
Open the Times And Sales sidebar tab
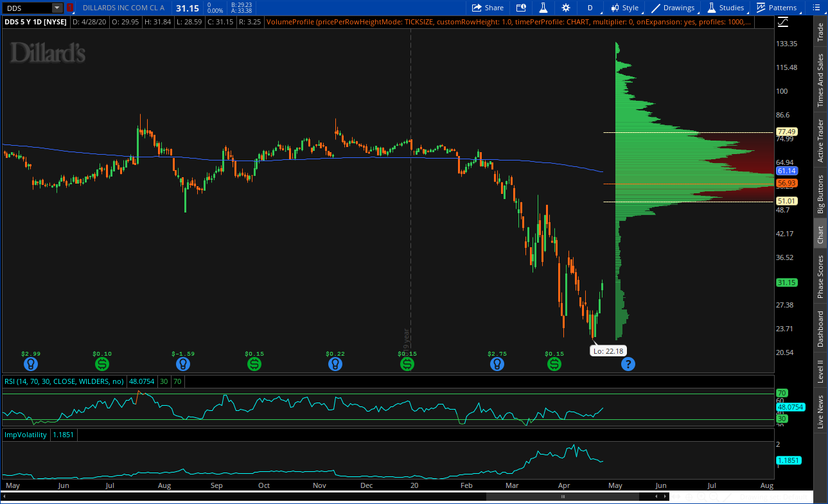tap(820, 80)
